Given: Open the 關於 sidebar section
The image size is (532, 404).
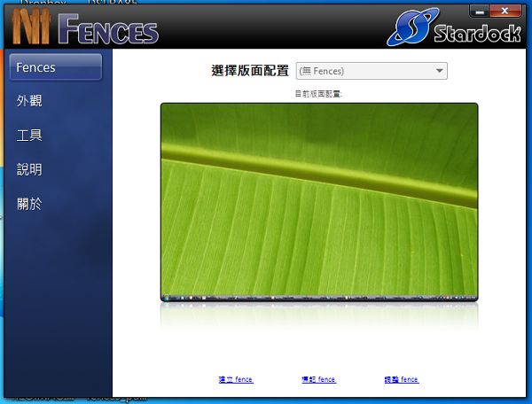Looking at the screenshot, I should pyautogui.click(x=29, y=204).
